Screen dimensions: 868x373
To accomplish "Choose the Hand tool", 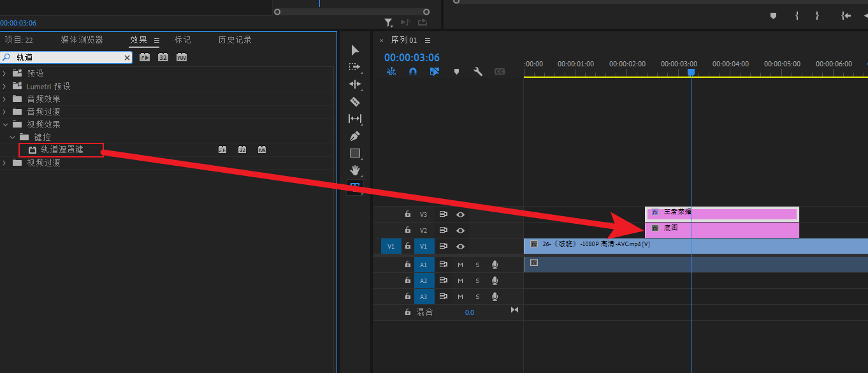I will point(355,170).
